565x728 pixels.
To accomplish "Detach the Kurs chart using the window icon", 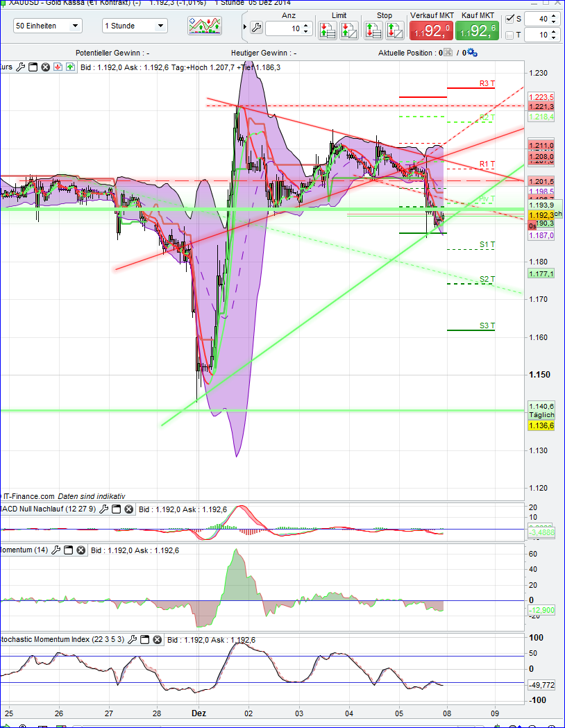I will 32,67.
